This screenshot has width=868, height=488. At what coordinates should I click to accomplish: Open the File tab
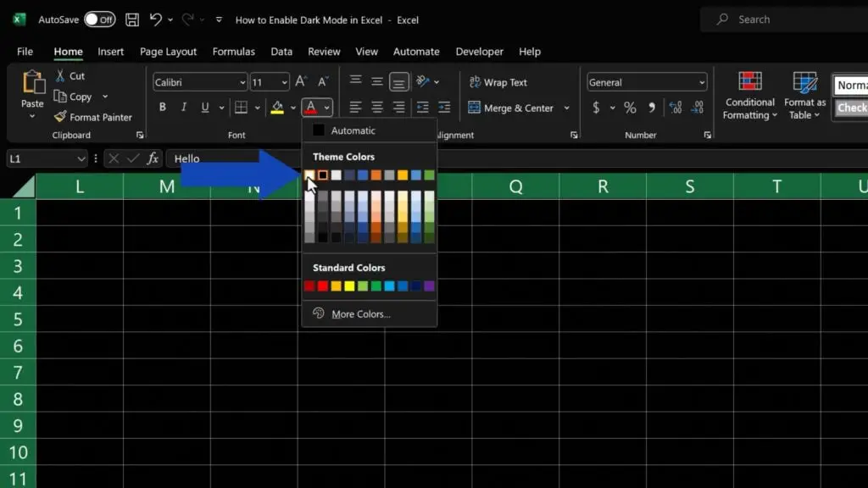pyautogui.click(x=25, y=52)
